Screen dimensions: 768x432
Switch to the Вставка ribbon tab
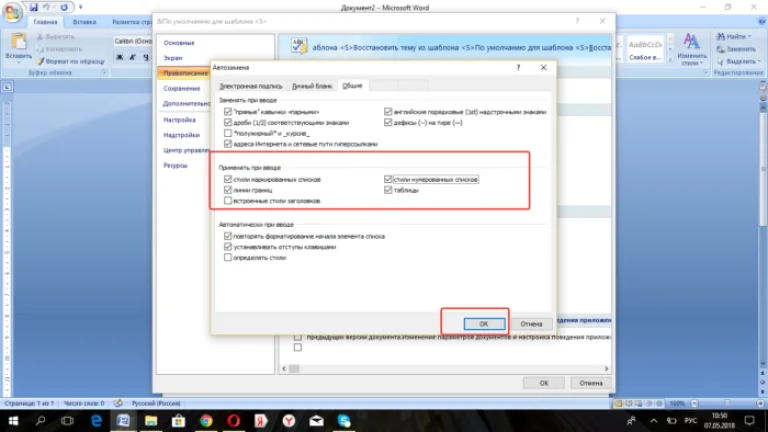(84, 22)
